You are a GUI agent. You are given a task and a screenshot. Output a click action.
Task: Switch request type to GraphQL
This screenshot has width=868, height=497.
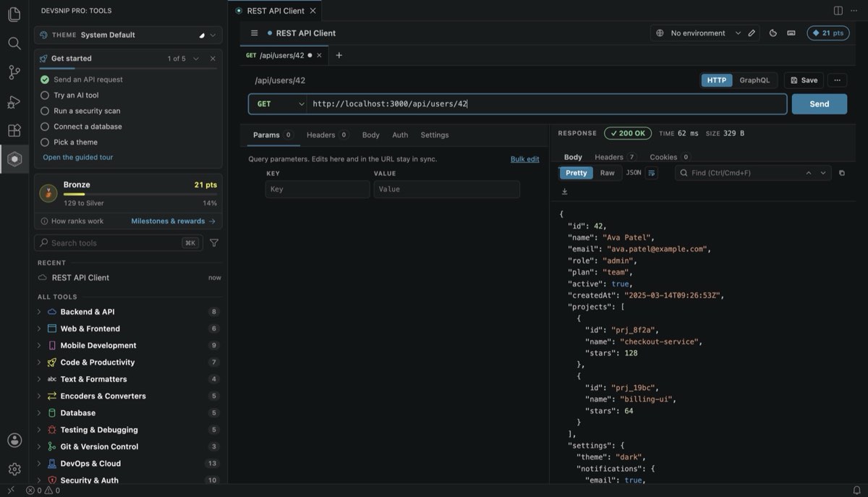(754, 80)
